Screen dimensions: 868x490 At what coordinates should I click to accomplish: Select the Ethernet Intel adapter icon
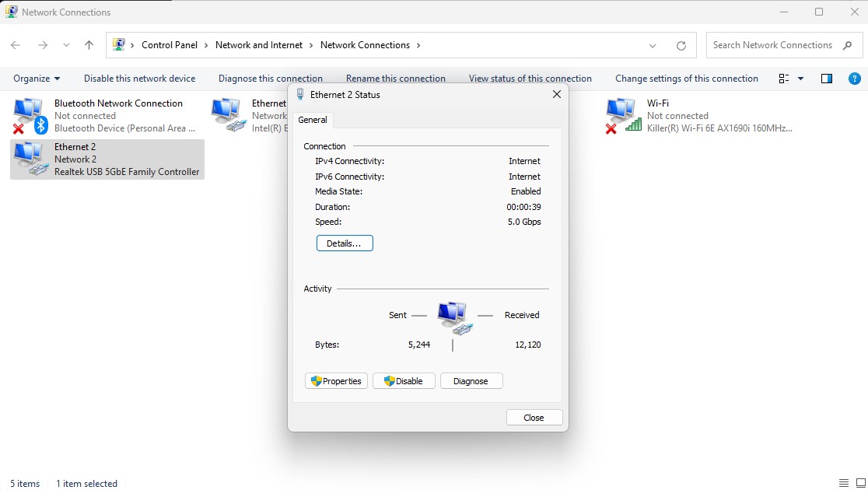click(229, 114)
